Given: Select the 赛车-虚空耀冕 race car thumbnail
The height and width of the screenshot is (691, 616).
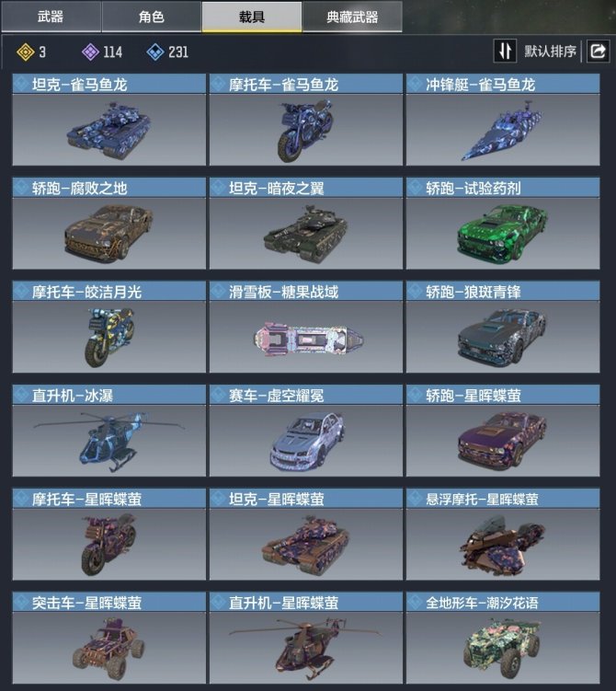Looking at the screenshot, I should (306, 441).
